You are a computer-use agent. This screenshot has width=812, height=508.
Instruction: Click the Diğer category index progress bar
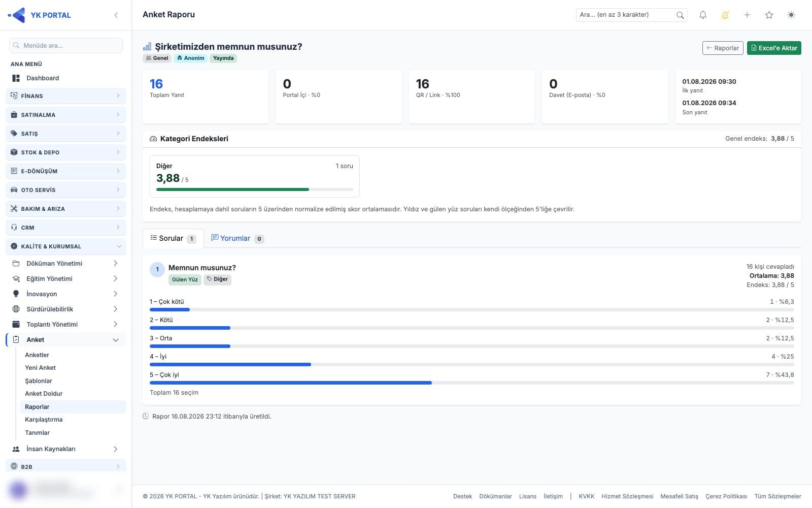pos(255,189)
